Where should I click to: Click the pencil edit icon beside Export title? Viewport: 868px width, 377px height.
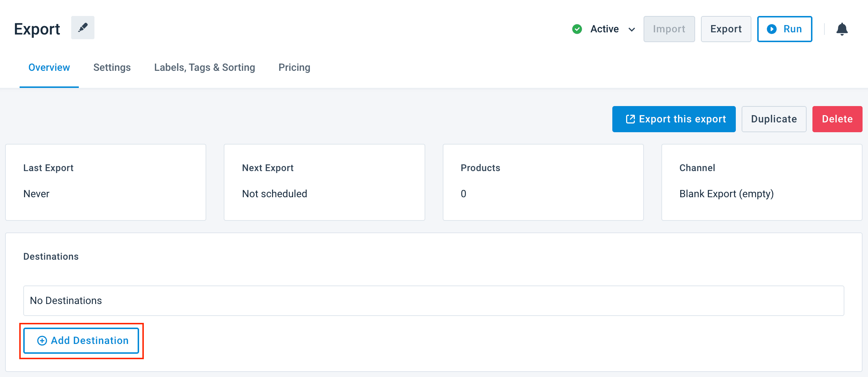[x=82, y=28]
